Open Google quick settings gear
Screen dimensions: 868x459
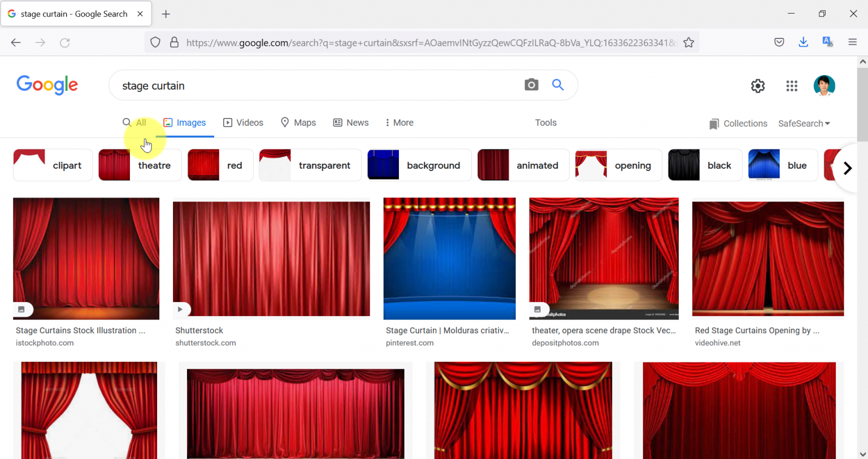(x=757, y=85)
